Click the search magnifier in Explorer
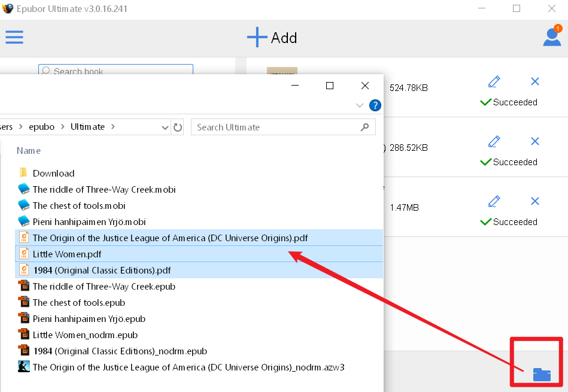 (365, 127)
